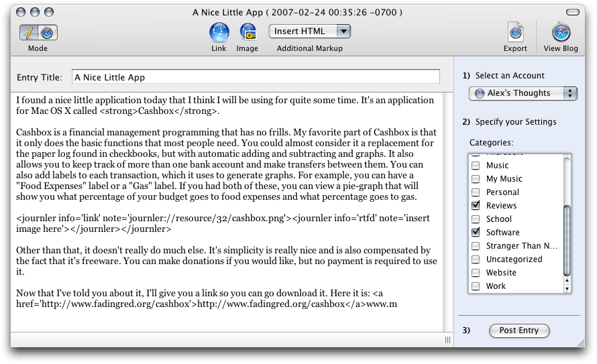Click the categories list scrollbar thumb
Screen dimensions: 597x364
[x=567, y=239]
